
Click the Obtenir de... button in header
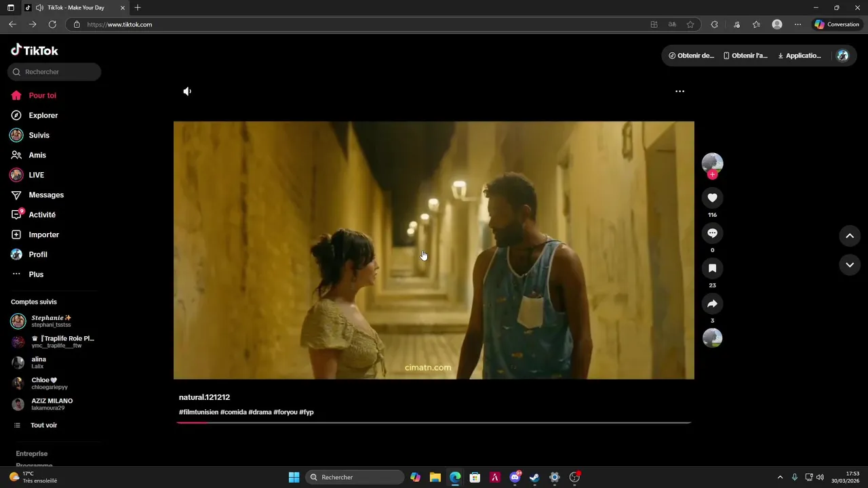click(691, 56)
